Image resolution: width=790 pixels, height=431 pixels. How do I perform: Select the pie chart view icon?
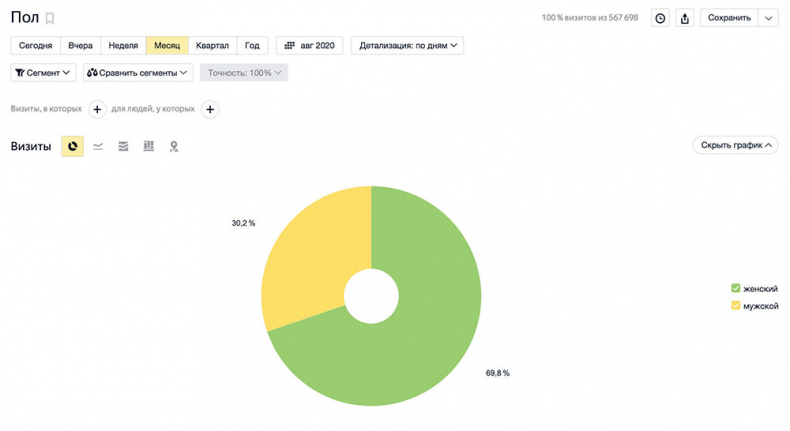pyautogui.click(x=72, y=146)
